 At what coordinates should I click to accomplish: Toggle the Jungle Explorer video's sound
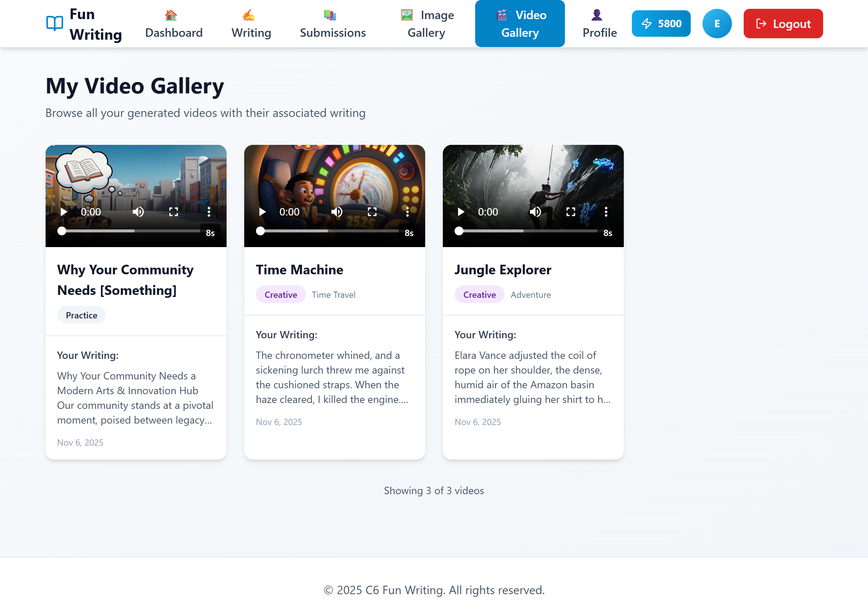tap(535, 212)
